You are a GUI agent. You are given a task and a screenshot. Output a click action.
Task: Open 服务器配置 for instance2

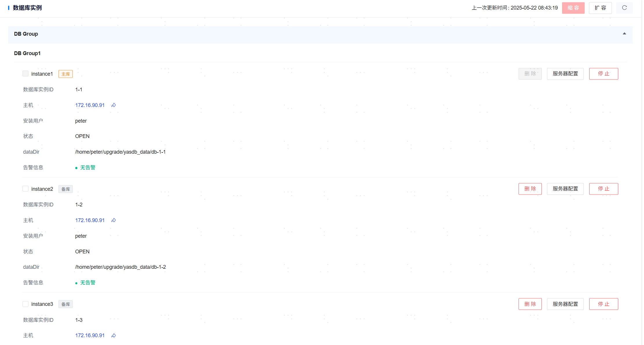[565, 189]
